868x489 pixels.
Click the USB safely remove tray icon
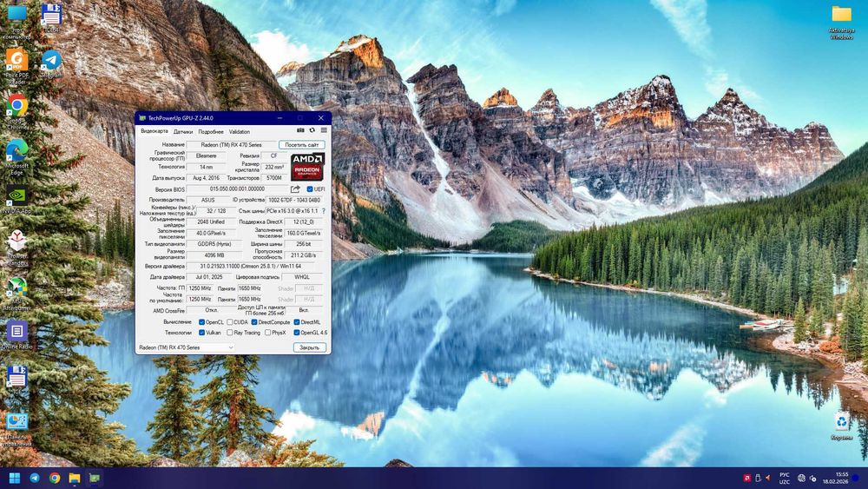pyautogui.click(x=758, y=478)
